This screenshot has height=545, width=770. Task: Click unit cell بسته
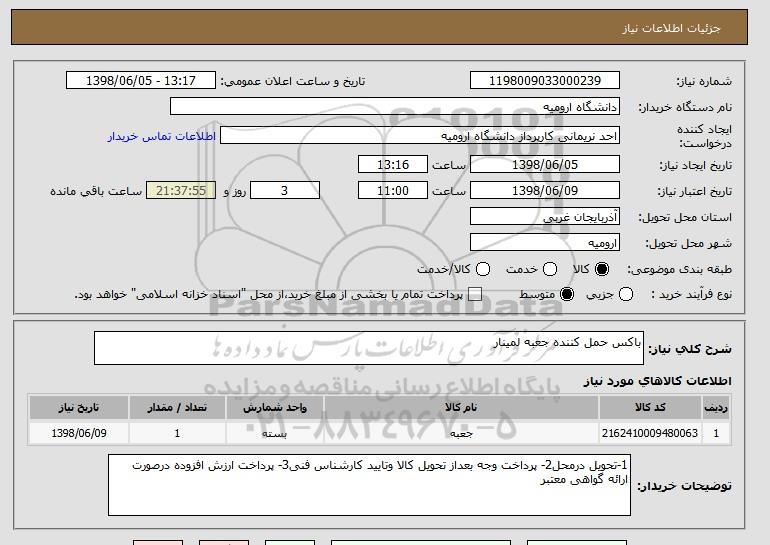[x=275, y=433]
